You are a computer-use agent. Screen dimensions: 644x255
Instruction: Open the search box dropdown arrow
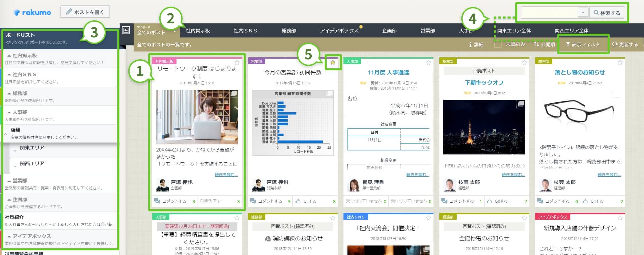pyautogui.click(x=583, y=13)
